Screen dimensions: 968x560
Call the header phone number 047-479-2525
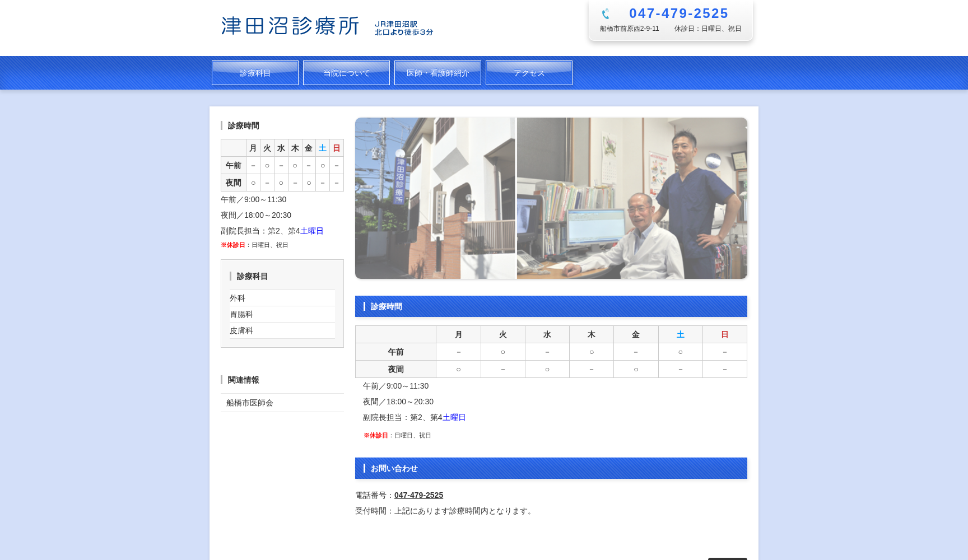(678, 13)
